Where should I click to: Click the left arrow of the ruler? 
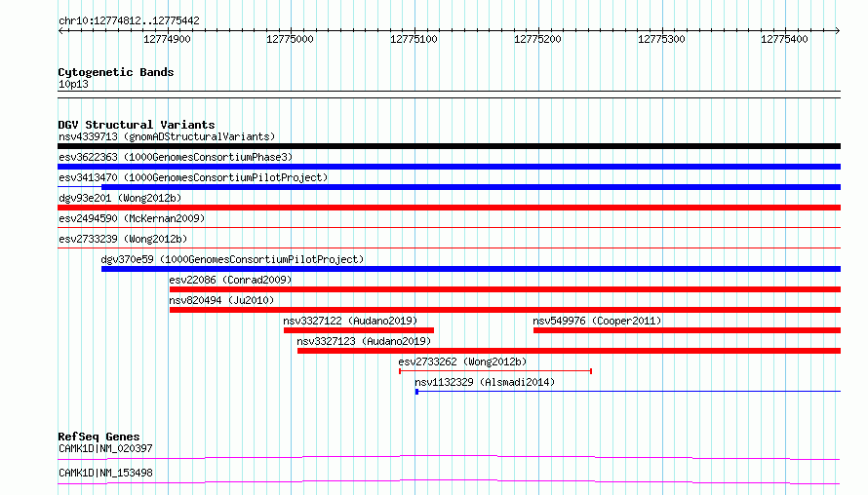click(x=60, y=30)
